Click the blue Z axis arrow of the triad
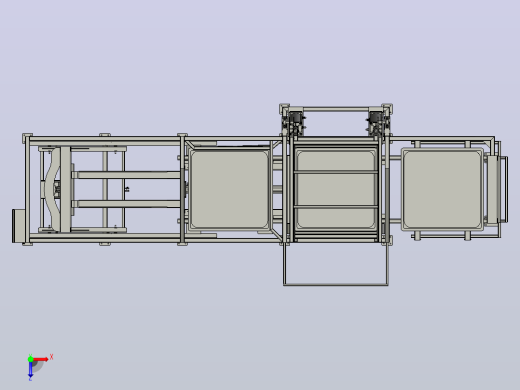The width and height of the screenshot is (520, 390). pos(30,369)
